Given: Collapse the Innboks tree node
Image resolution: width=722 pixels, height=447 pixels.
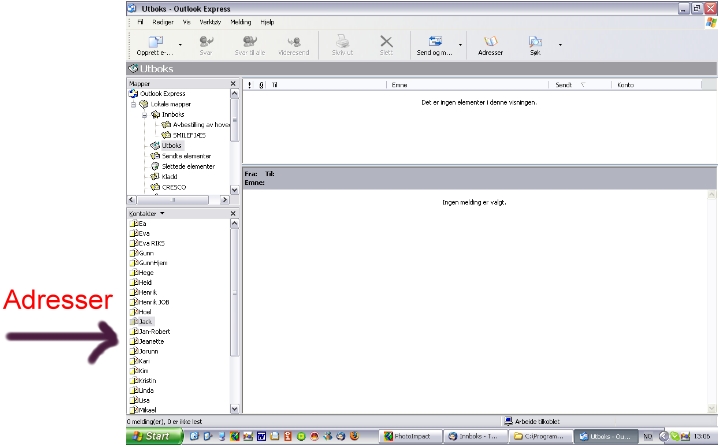Looking at the screenshot, I should (x=145, y=115).
